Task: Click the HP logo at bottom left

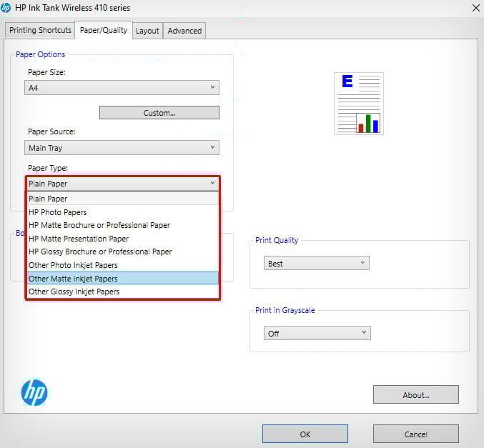Action: pos(34,392)
